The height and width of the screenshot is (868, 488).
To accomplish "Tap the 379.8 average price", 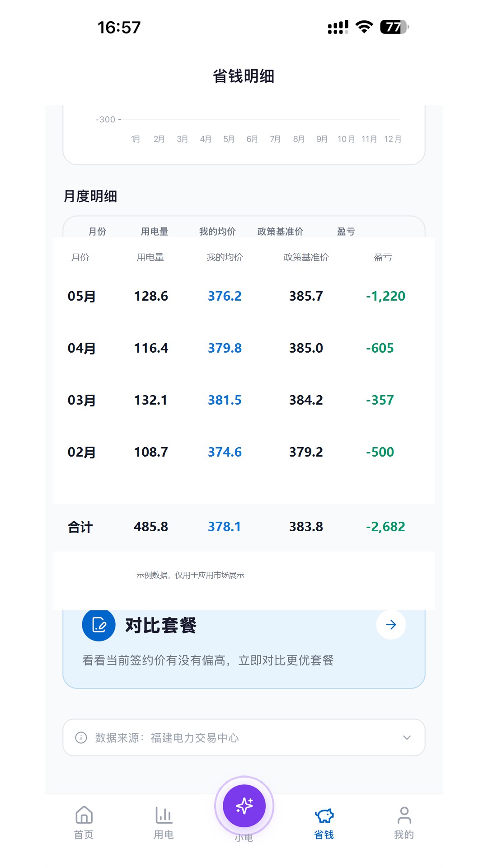I will pyautogui.click(x=225, y=348).
